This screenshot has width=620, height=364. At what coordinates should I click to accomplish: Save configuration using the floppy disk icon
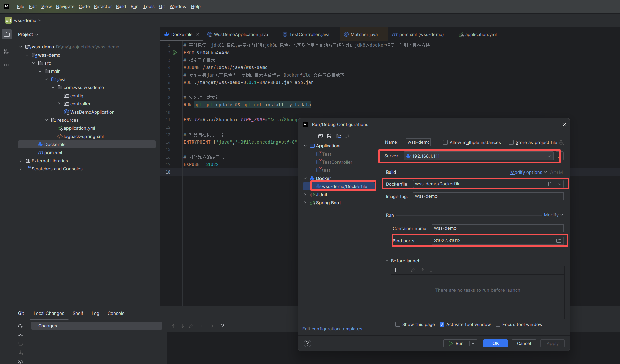(329, 136)
